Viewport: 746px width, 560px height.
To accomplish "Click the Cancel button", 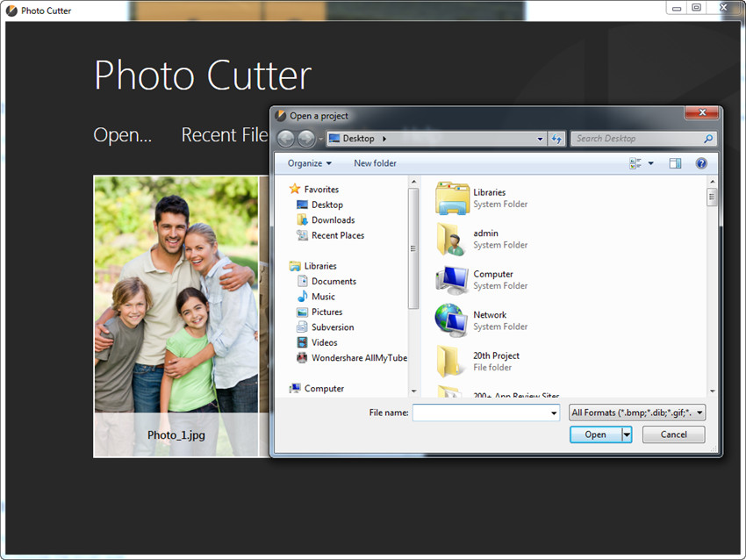I will coord(673,434).
